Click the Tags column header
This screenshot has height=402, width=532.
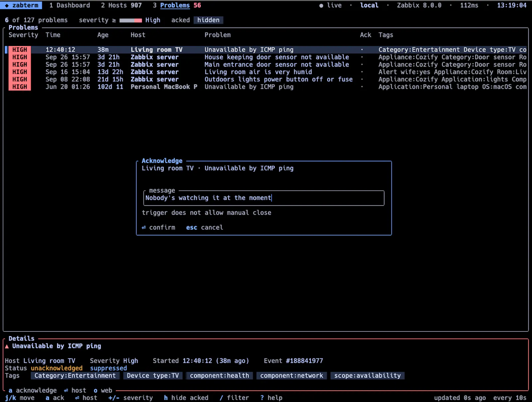pos(386,35)
